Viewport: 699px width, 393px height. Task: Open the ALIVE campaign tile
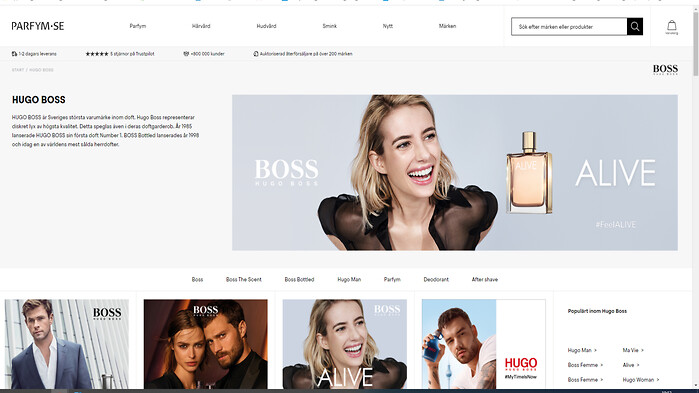[345, 344]
